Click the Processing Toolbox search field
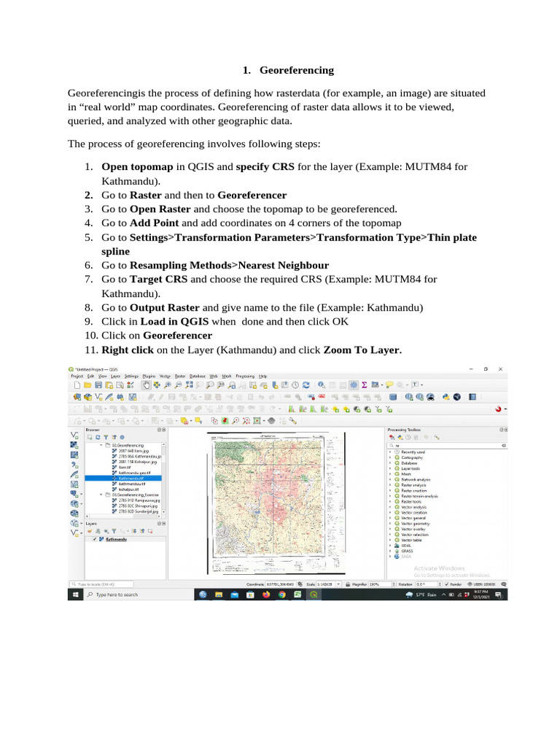Viewport: 560px width, 747px height. pos(447,446)
